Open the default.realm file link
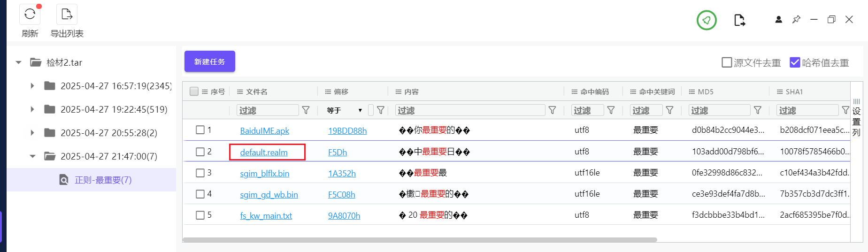Image resolution: width=868 pixels, height=252 pixels. click(264, 153)
